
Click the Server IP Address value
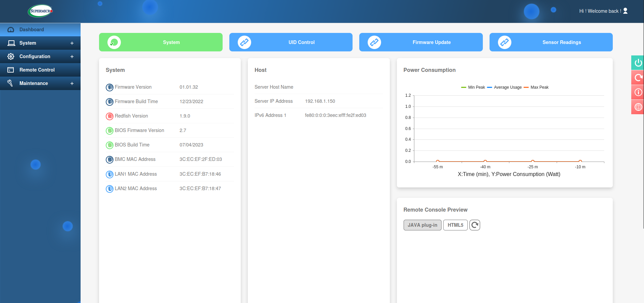point(320,101)
